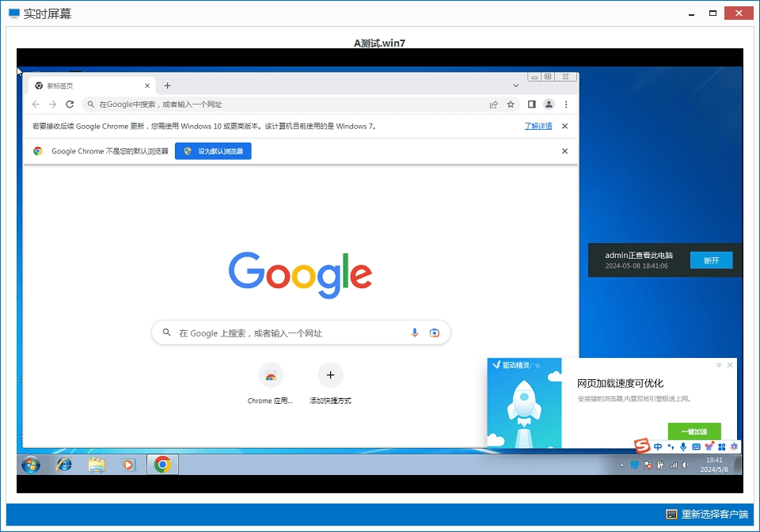Open the media player taskbar icon

pyautogui.click(x=128, y=465)
